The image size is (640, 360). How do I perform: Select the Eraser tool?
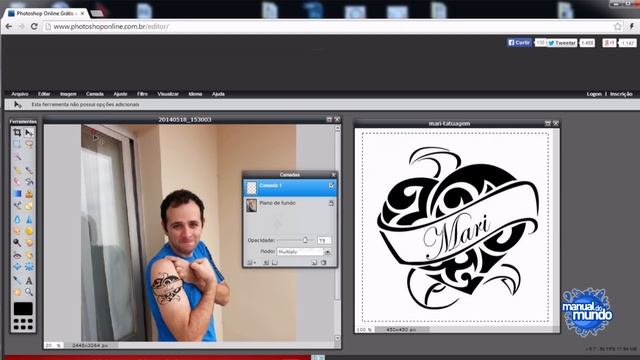point(17,181)
